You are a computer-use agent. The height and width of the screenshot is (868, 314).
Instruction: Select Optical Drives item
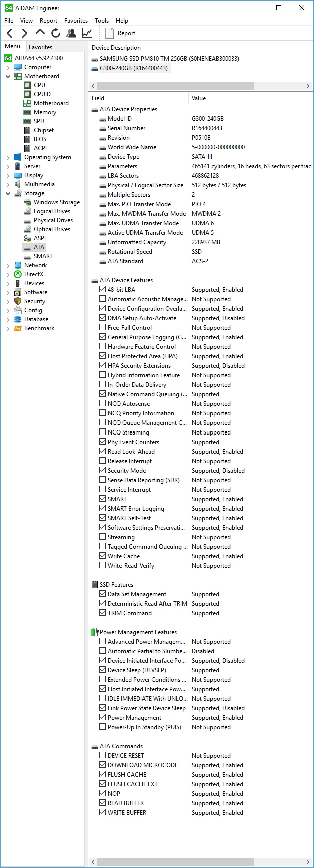click(52, 229)
